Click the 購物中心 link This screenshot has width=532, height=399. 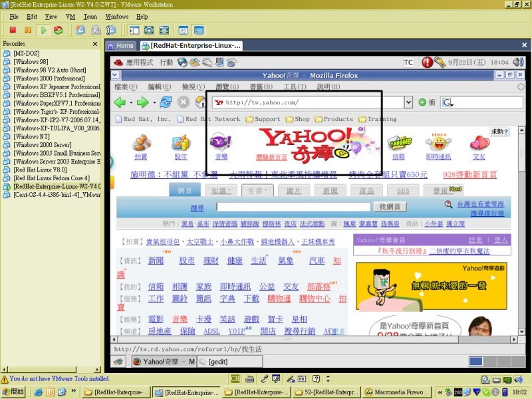point(315,299)
